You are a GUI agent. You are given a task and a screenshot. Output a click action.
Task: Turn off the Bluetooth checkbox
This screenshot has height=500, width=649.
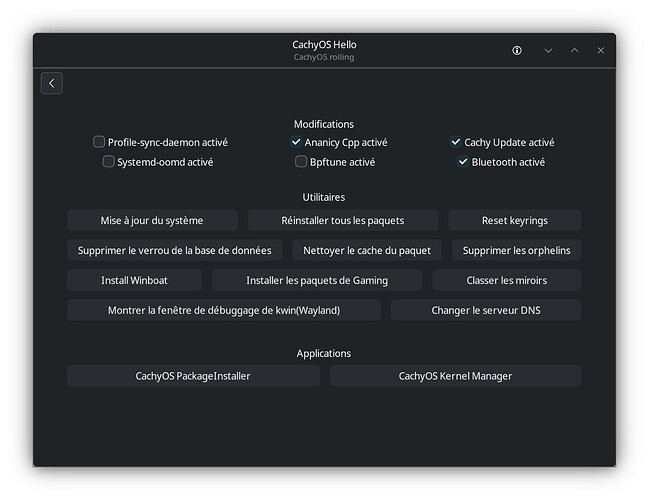coord(463,161)
